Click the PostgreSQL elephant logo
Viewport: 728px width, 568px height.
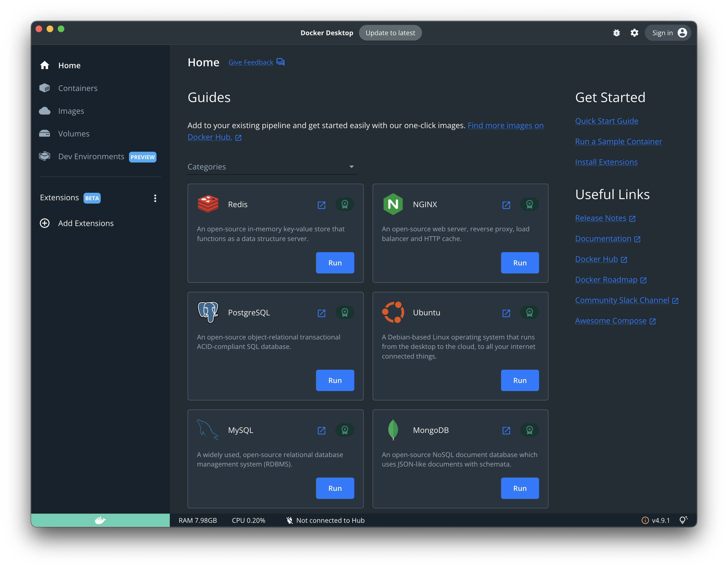coord(208,312)
